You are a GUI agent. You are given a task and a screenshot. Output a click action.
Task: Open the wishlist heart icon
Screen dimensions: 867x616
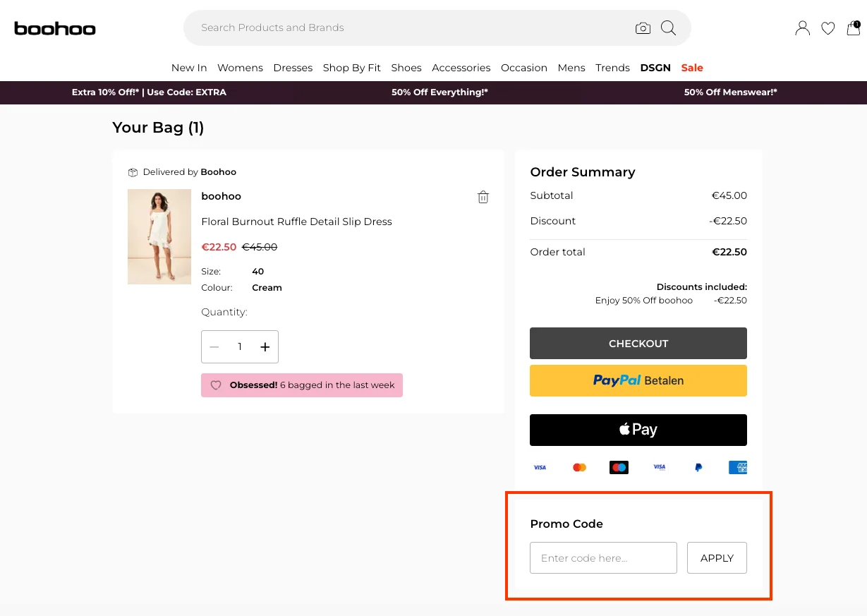827,28
